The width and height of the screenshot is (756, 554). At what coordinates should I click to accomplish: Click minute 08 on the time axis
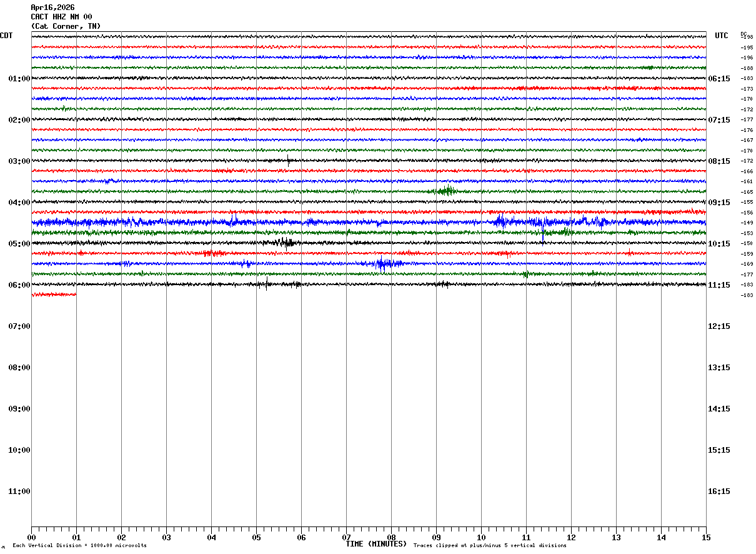pyautogui.click(x=391, y=537)
